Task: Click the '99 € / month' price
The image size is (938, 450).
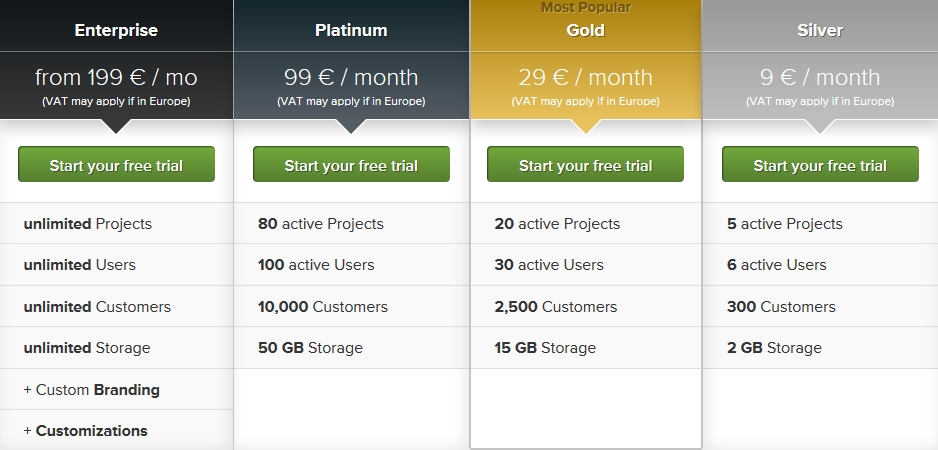Action: coord(351,77)
